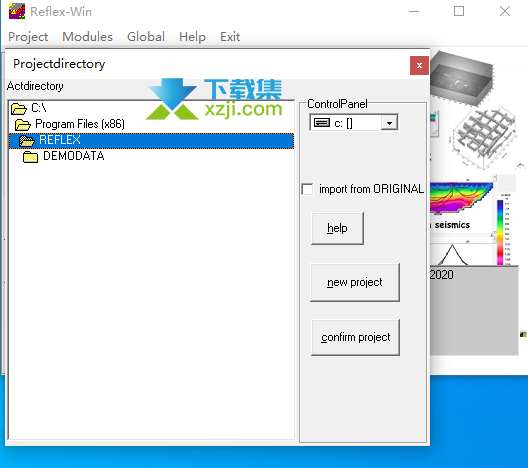The height and width of the screenshot is (468, 528).
Task: Click the rainbow color scale bar
Action: pyautogui.click(x=500, y=232)
